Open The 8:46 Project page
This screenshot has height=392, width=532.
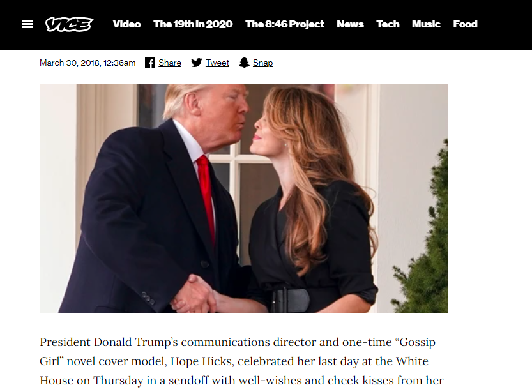[x=285, y=24]
